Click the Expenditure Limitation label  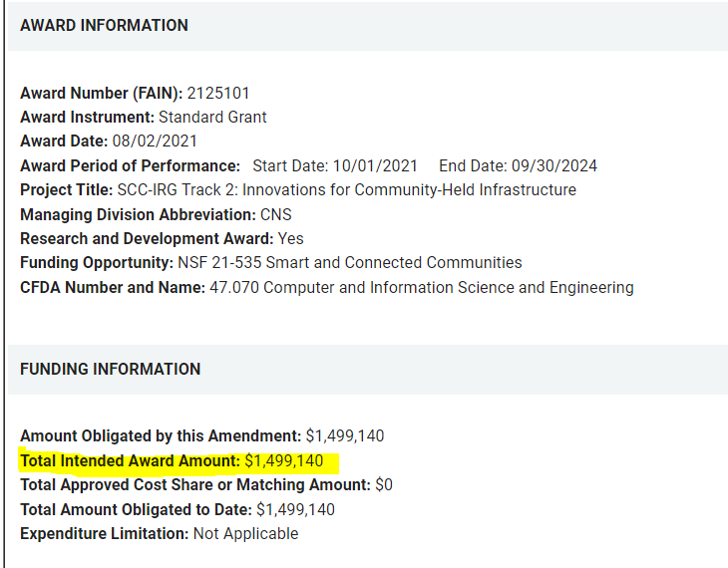coord(104,534)
